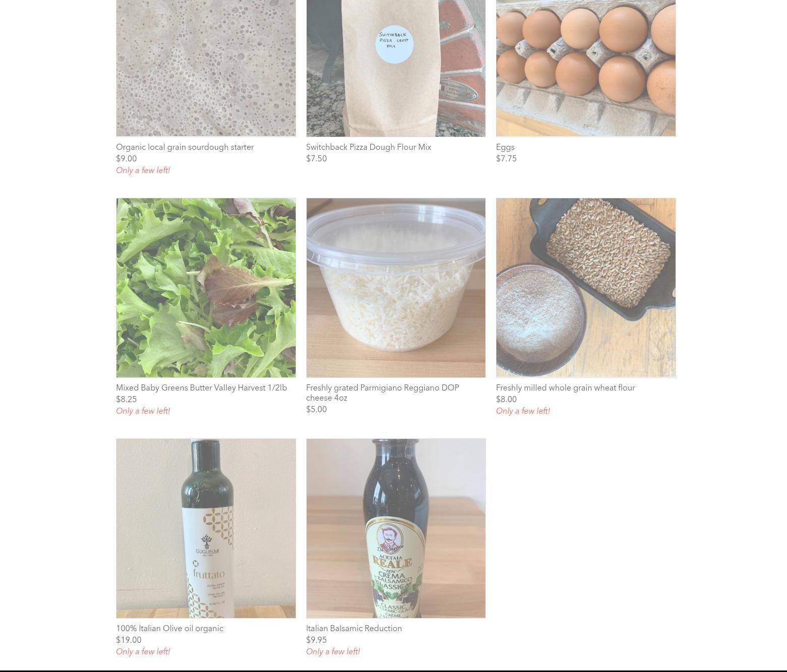This screenshot has width=787, height=672.
Task: Open 100% Italian Olive oil organic link
Action: (170, 629)
